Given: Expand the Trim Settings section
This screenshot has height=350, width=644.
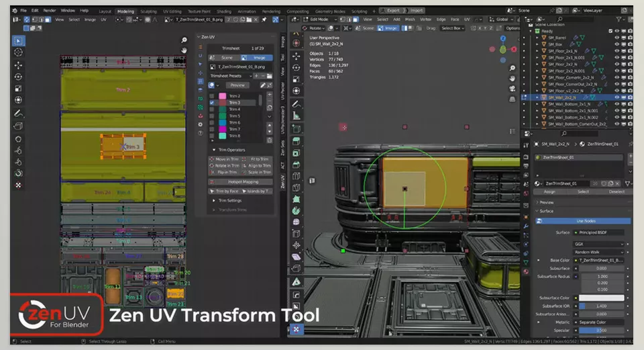Looking at the screenshot, I should pos(230,200).
